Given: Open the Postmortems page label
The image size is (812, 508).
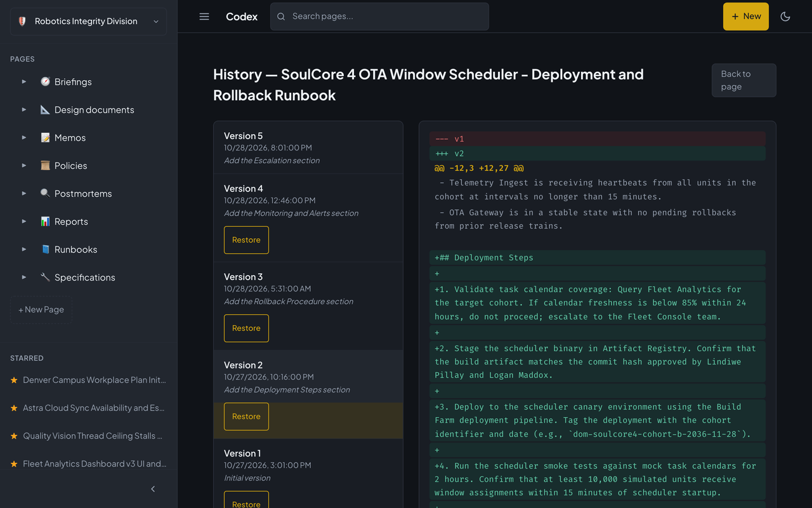Looking at the screenshot, I should pos(83,194).
